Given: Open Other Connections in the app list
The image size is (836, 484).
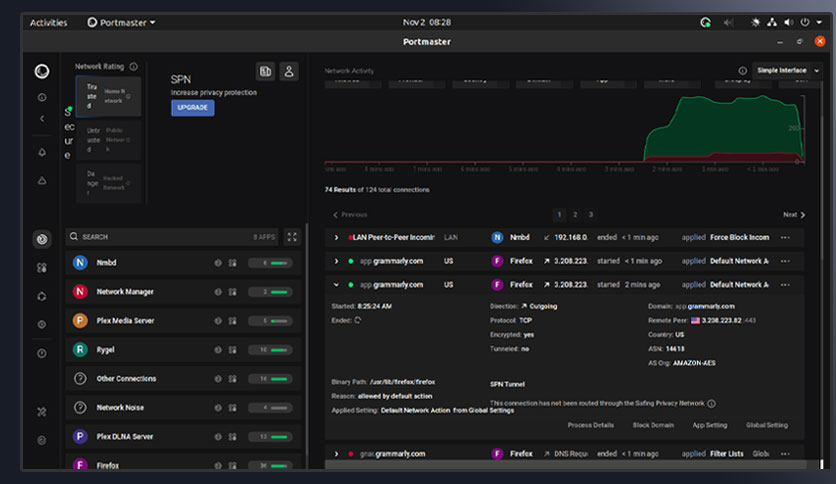Looking at the screenshot, I should point(183,378).
